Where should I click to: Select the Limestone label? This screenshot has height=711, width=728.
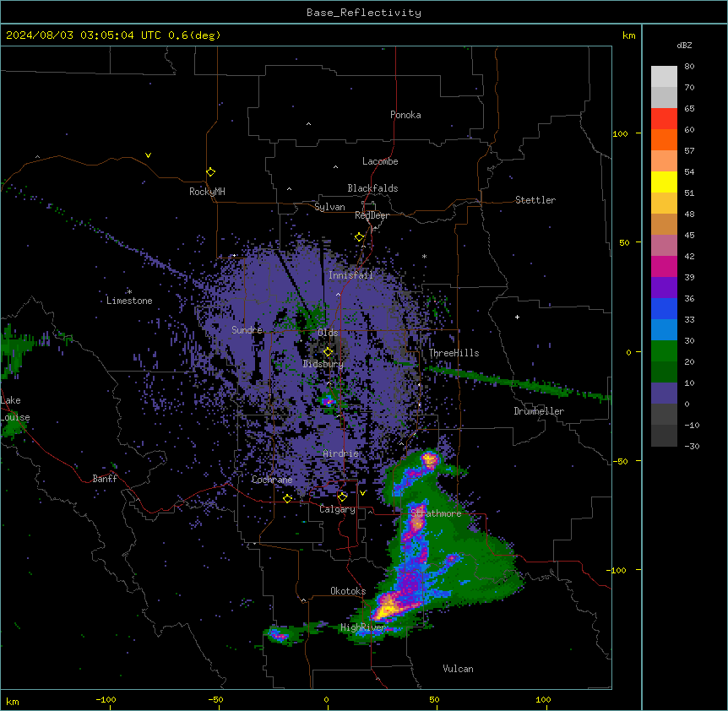click(x=129, y=301)
